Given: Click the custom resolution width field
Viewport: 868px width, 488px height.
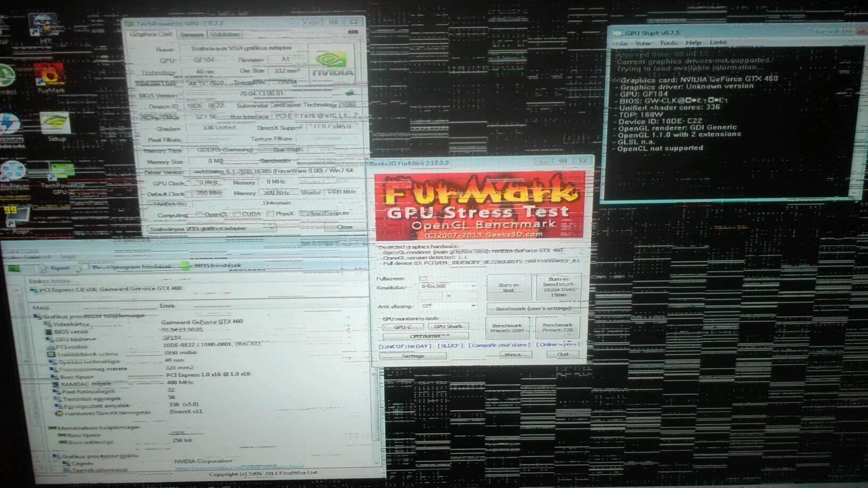Looking at the screenshot, I should click(430, 296).
